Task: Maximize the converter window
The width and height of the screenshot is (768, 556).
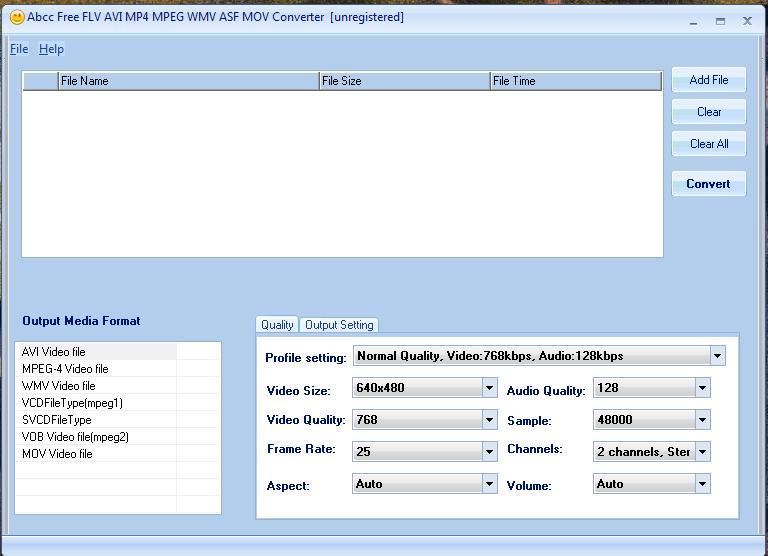Action: pyautogui.click(x=720, y=22)
